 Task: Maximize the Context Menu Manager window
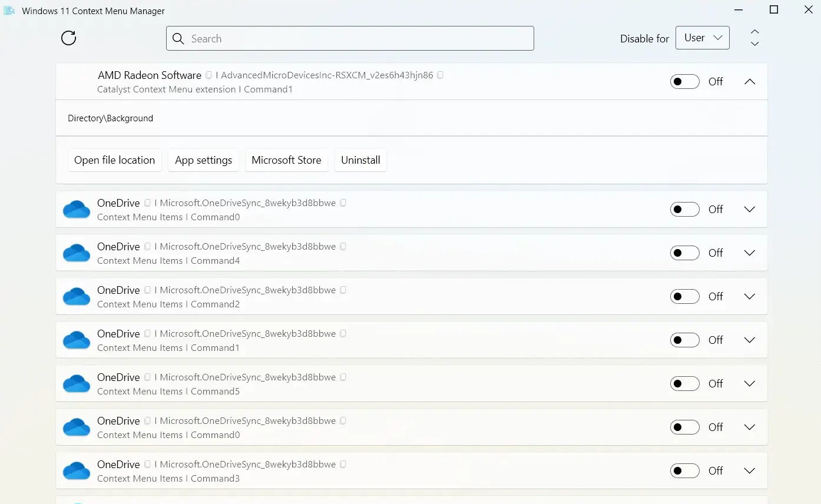click(x=774, y=10)
